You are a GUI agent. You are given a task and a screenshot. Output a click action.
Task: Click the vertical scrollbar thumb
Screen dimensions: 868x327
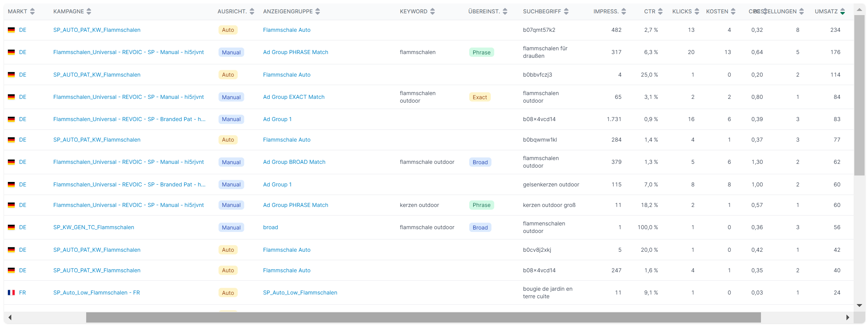(x=859, y=95)
